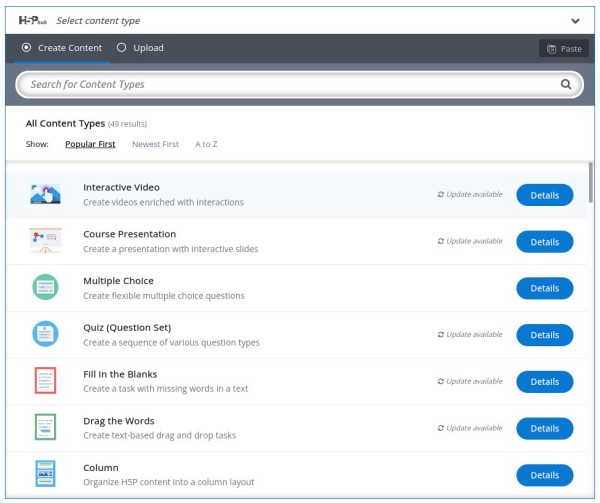This screenshot has height=503, width=600.
Task: Select the Fill in the Blanks title
Action: tap(120, 374)
